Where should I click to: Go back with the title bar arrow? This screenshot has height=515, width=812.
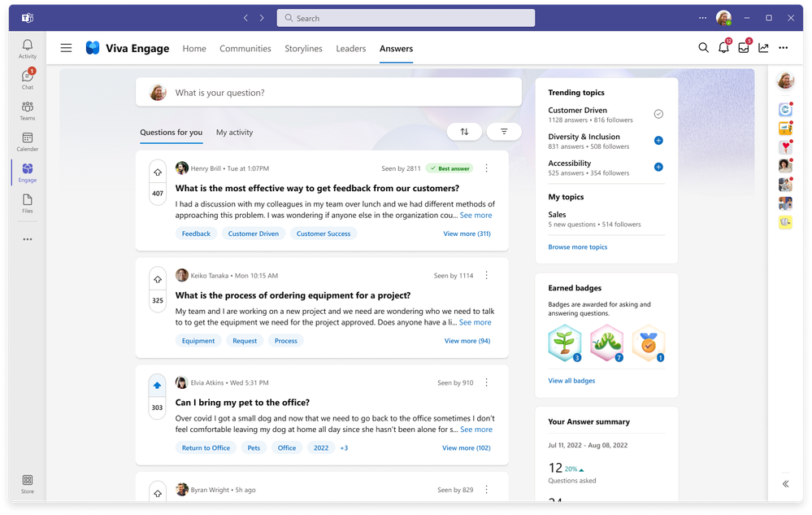[246, 18]
